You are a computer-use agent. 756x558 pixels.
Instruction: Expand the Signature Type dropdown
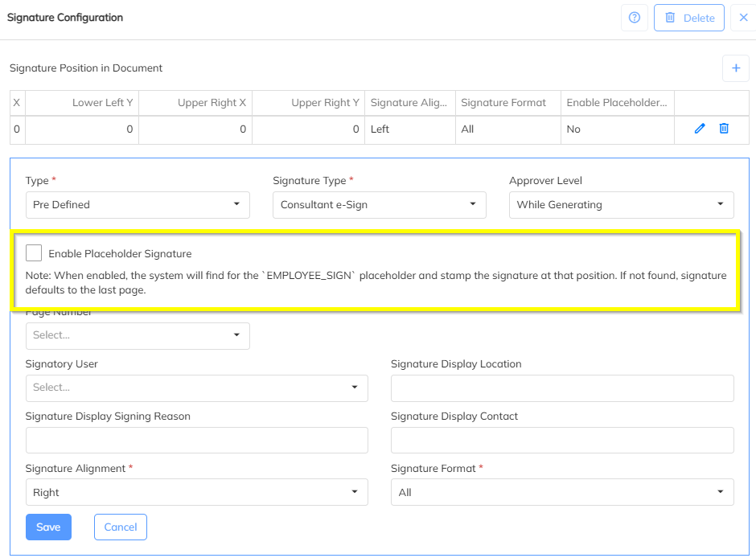[x=379, y=205]
